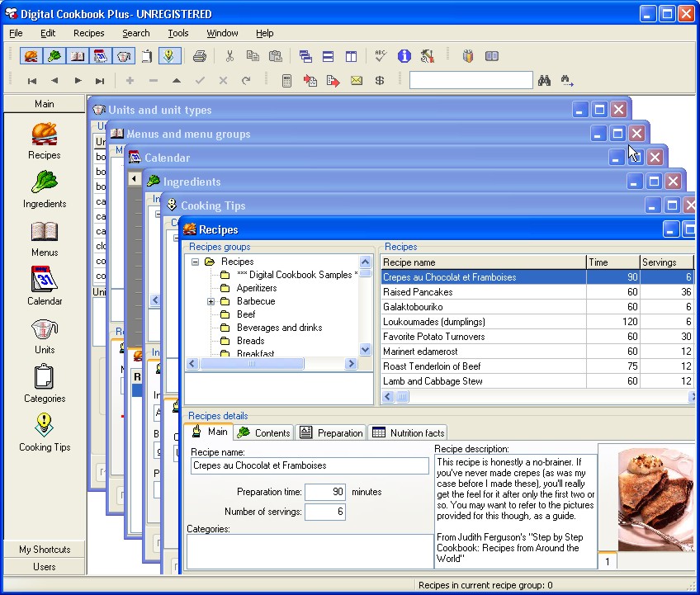Go to first record navigation button
This screenshot has width=700, height=595.
click(31, 81)
